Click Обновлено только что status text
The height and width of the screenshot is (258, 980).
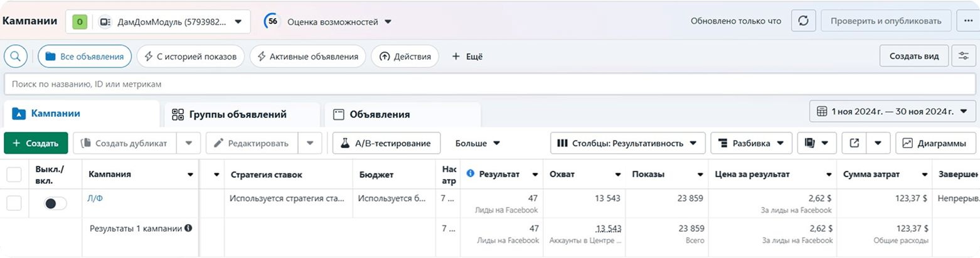(x=736, y=21)
